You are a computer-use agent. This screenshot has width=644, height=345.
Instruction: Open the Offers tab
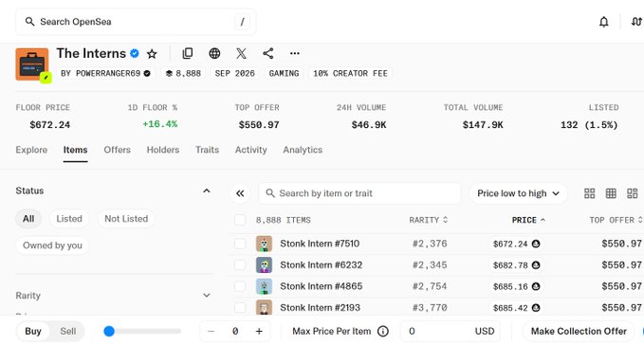(x=117, y=150)
